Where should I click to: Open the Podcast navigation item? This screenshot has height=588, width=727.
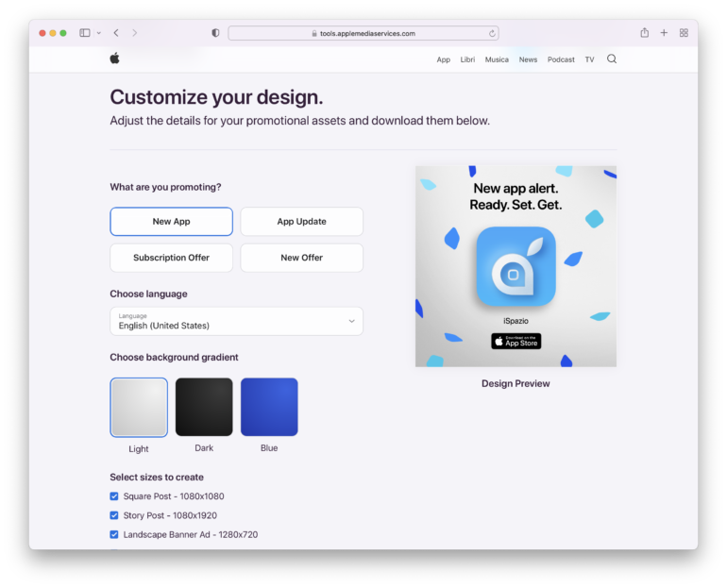point(561,59)
